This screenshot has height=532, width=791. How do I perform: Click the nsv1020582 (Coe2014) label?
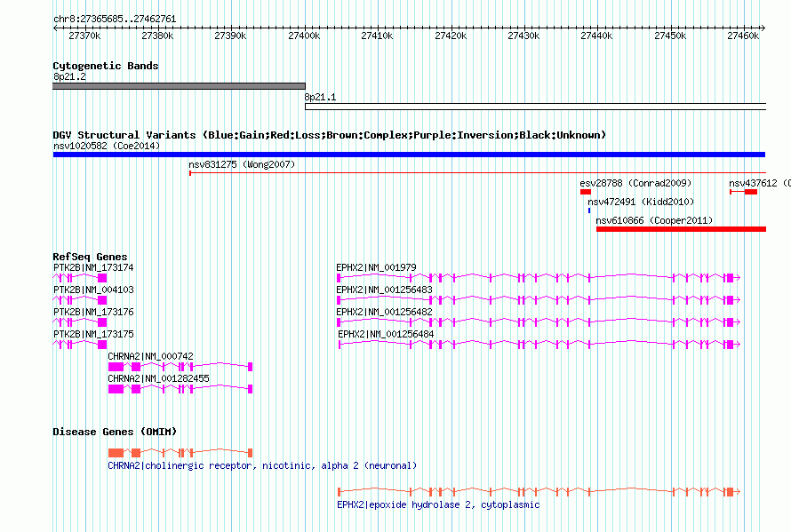coord(107,146)
